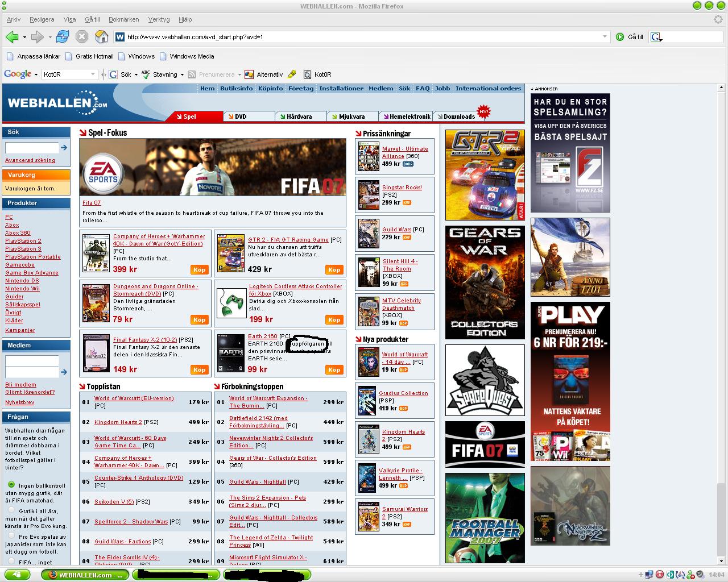Open the Bokmärken menu
The height and width of the screenshot is (582, 728).
pos(123,19)
